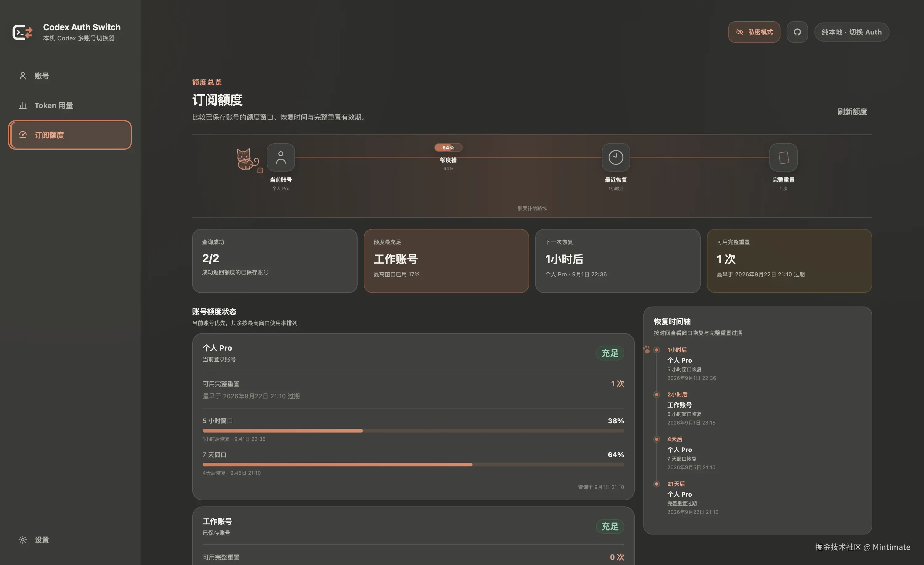The width and height of the screenshot is (924, 565).
Task: Click 刷新额度 to refresh quota
Action: [852, 112]
